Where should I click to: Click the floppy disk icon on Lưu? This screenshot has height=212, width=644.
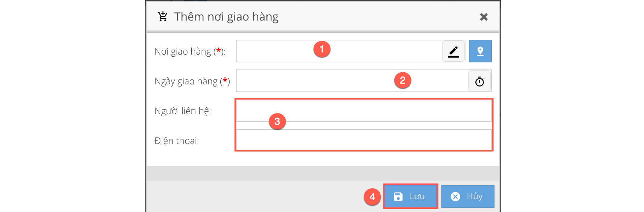pos(398,196)
